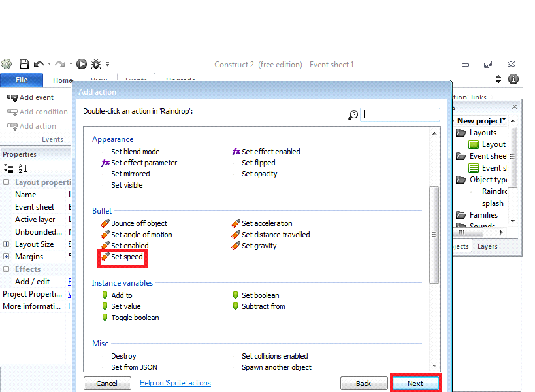Select the Spawn another object action
Screen dimensions: 535x392
[276, 367]
